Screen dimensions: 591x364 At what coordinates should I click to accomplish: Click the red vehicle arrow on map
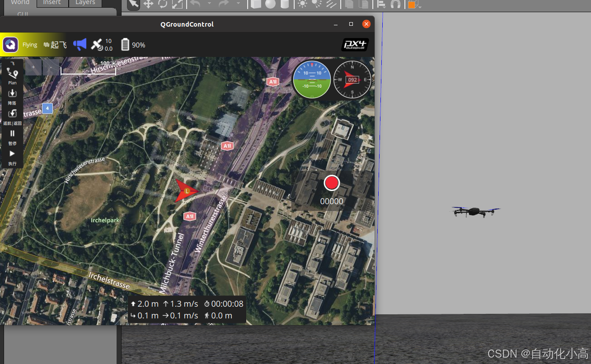(x=186, y=191)
